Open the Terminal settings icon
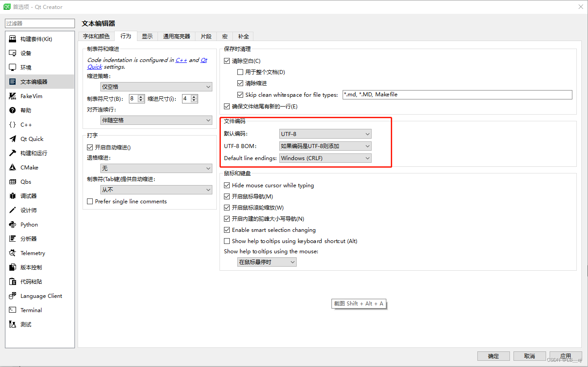Viewport: 588px width, 367px height. pos(12,310)
